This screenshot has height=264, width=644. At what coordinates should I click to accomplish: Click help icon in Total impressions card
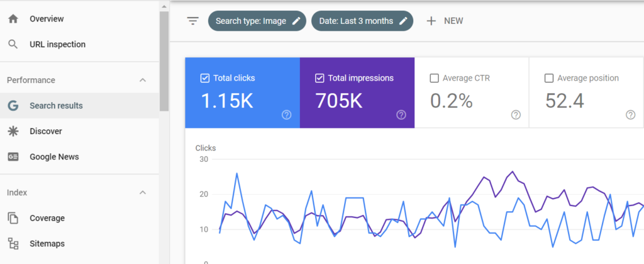click(401, 115)
